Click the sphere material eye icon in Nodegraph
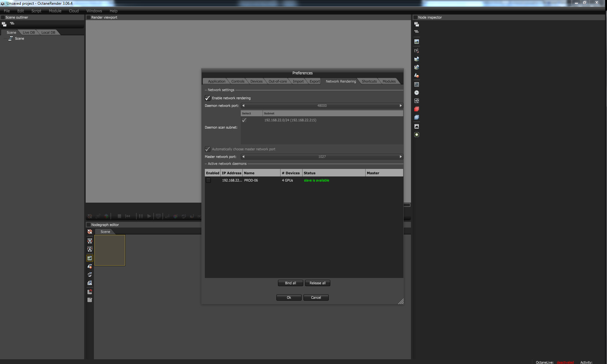 tap(90, 274)
